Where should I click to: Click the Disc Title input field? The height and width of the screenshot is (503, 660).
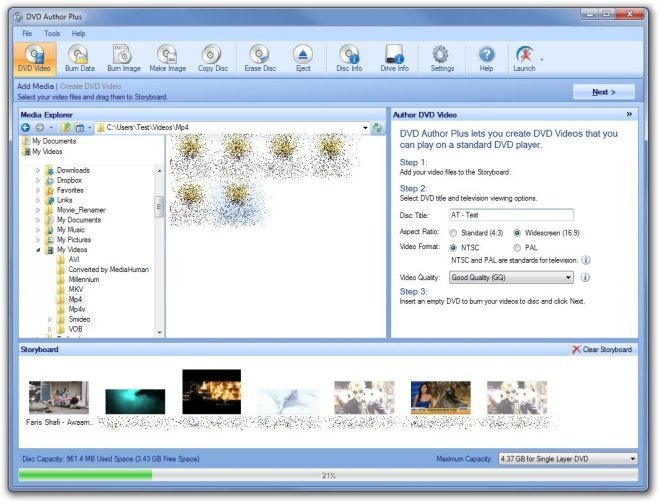511,215
